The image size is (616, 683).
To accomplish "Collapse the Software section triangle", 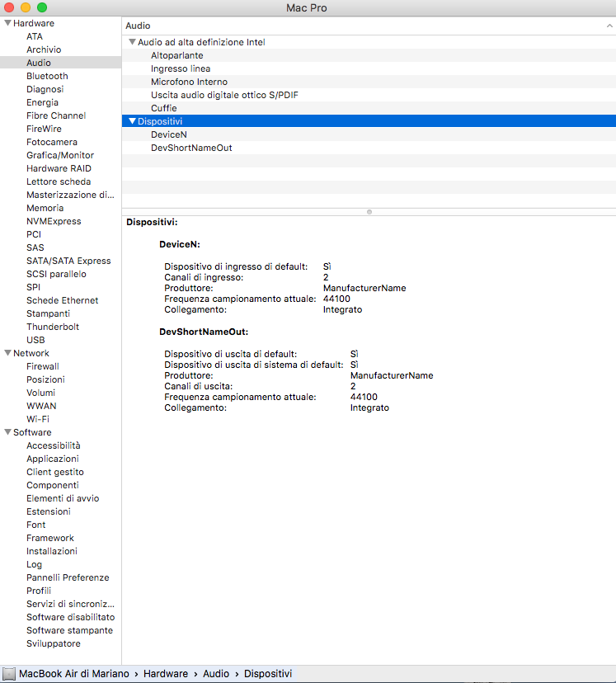I will pos(7,432).
